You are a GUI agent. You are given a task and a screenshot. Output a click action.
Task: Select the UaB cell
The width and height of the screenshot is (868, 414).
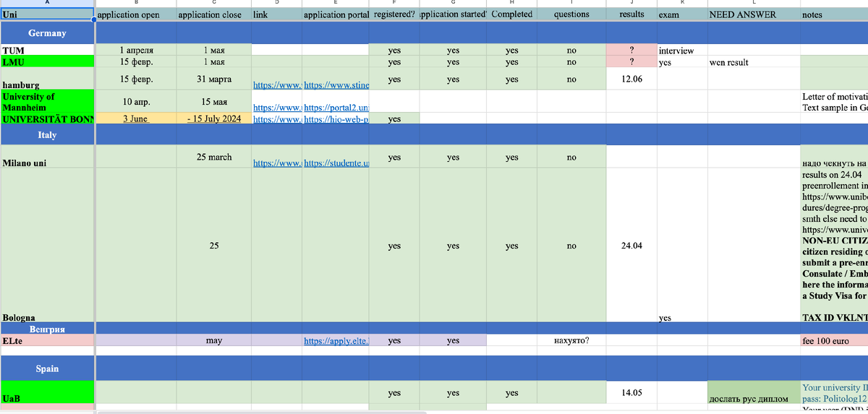coord(48,392)
